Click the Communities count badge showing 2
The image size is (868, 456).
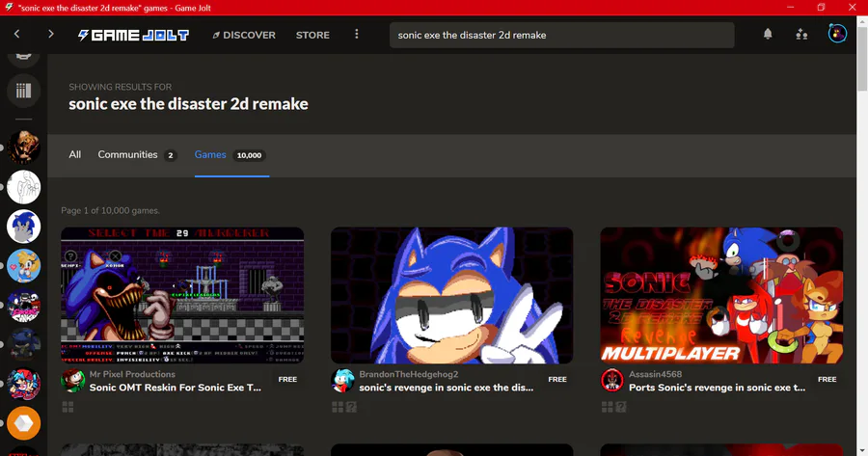171,155
